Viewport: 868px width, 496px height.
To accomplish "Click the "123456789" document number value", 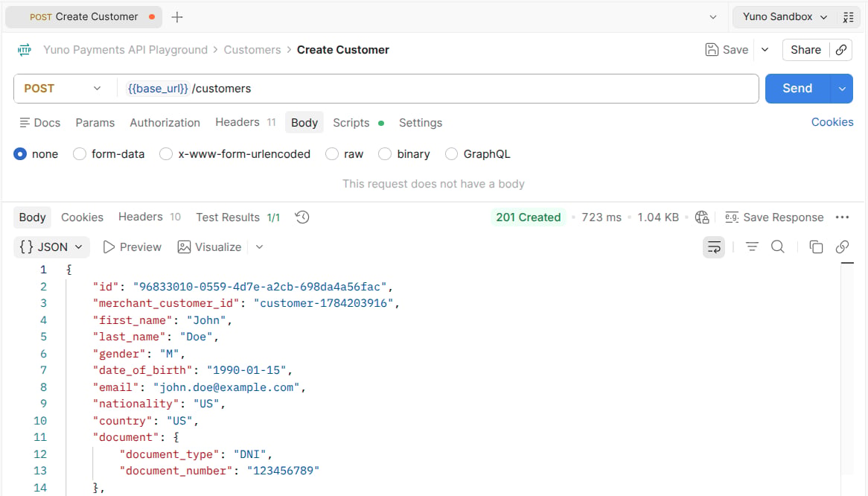I will (x=283, y=471).
